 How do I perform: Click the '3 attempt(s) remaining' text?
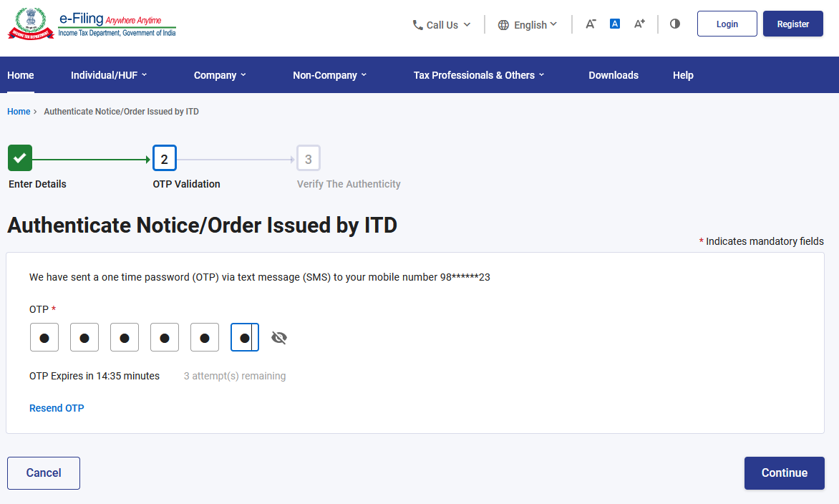click(x=234, y=376)
